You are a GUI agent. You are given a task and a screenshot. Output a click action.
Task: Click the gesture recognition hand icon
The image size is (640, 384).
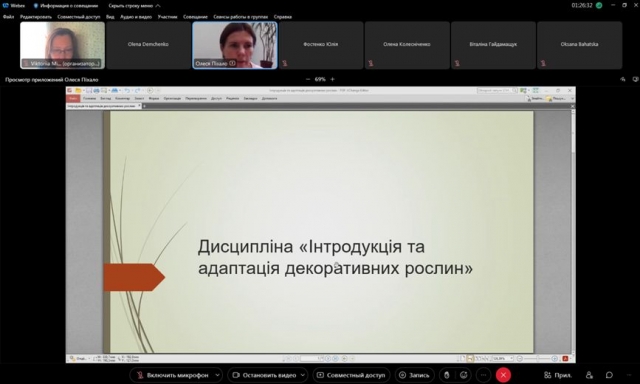click(447, 375)
